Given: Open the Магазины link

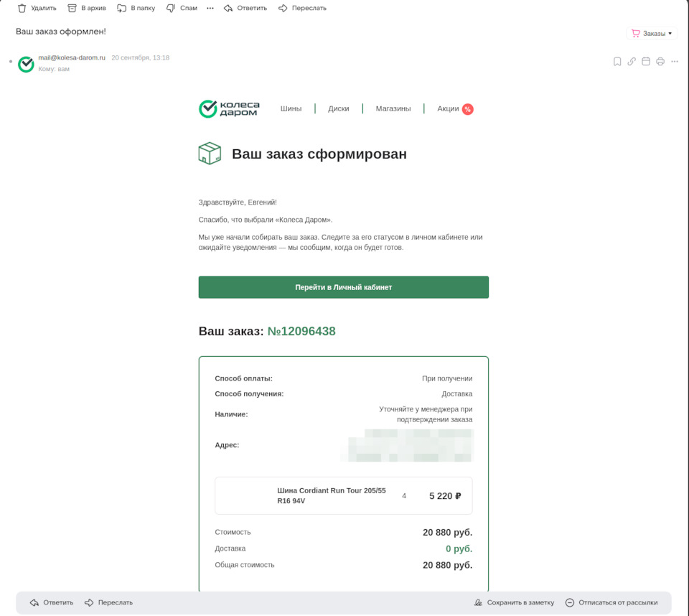Looking at the screenshot, I should pyautogui.click(x=393, y=108).
